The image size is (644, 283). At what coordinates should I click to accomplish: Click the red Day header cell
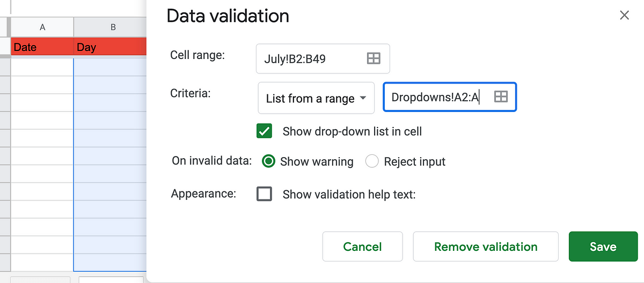(x=111, y=47)
